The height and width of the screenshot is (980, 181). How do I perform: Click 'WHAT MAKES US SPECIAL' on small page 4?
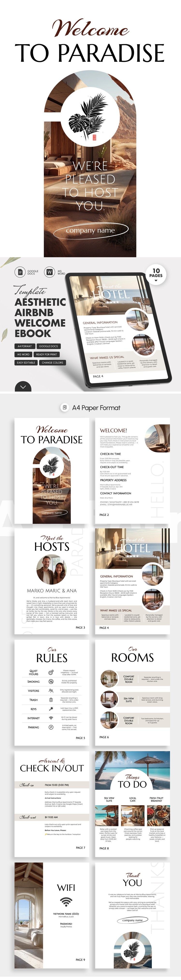(x=116, y=610)
